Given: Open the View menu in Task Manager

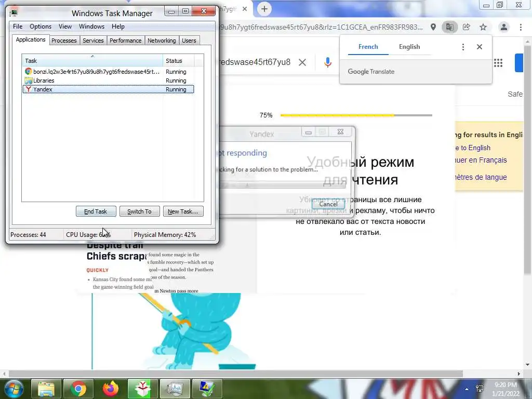Looking at the screenshot, I should (x=65, y=26).
